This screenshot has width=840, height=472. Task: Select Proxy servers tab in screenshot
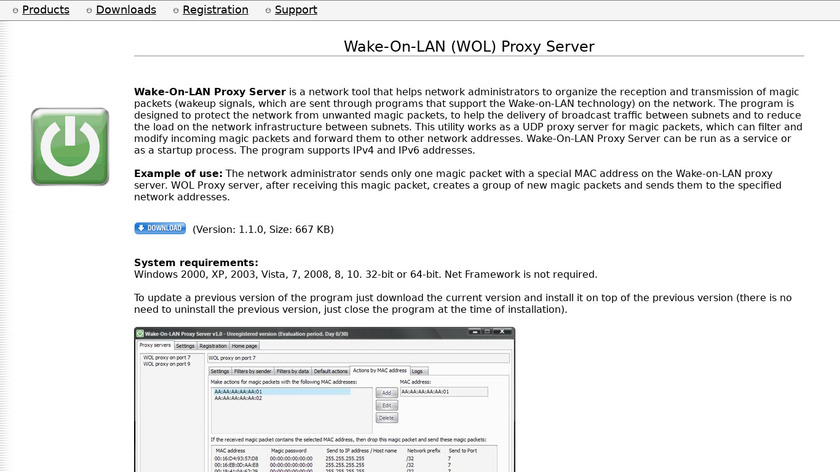click(155, 346)
